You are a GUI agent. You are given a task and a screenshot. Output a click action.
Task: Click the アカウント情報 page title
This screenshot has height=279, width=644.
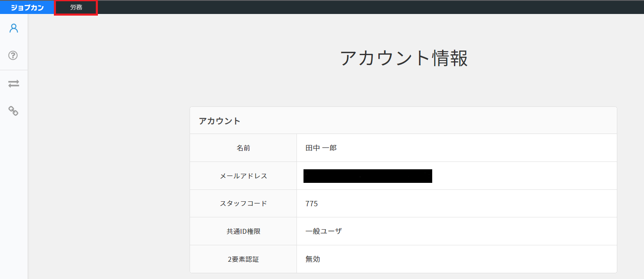tap(404, 58)
